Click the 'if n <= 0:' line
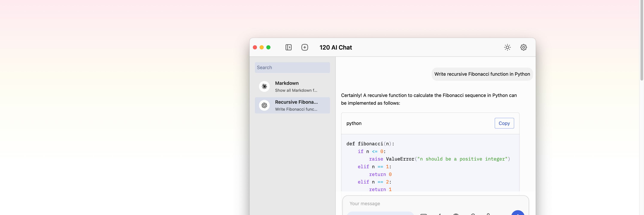Viewport: 644px width, 215px height. pos(372,151)
